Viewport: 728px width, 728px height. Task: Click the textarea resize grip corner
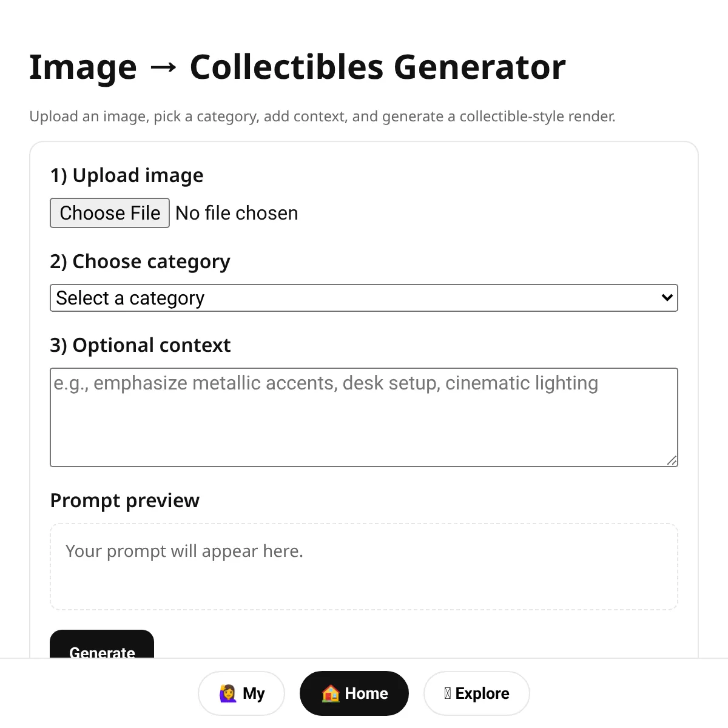tap(672, 461)
